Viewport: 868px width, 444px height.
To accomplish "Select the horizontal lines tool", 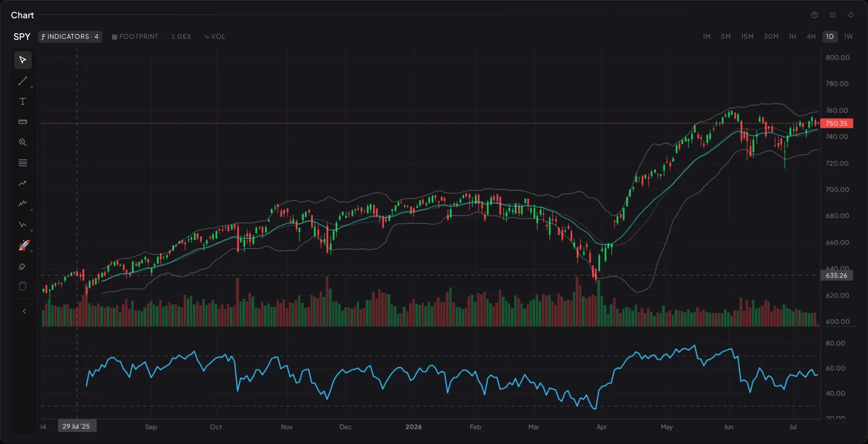I will point(23,163).
